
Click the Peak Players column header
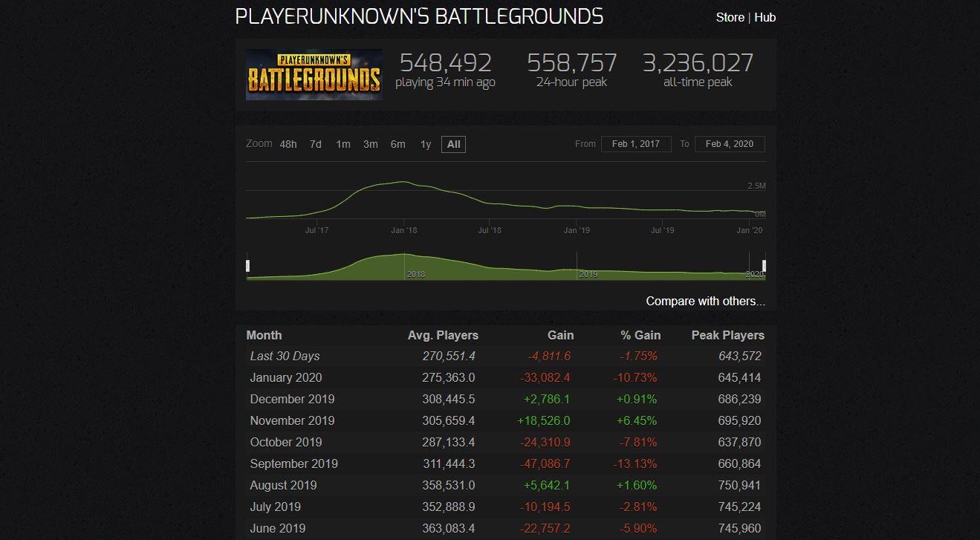[x=727, y=335]
